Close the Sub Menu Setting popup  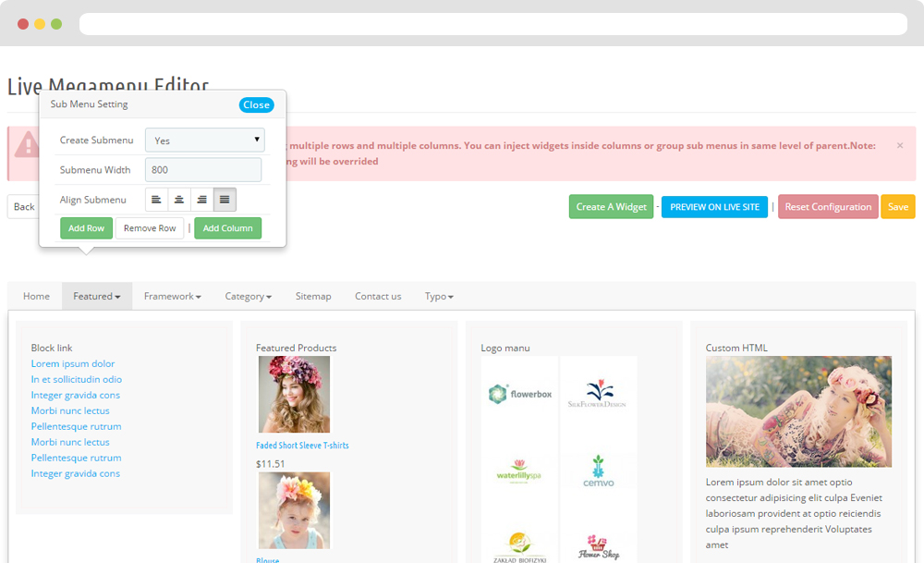(256, 105)
